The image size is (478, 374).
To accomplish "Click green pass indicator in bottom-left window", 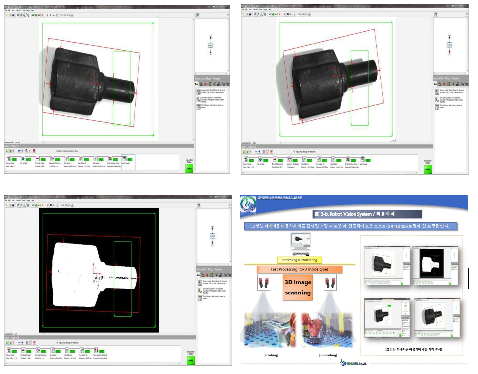I will (191, 360).
